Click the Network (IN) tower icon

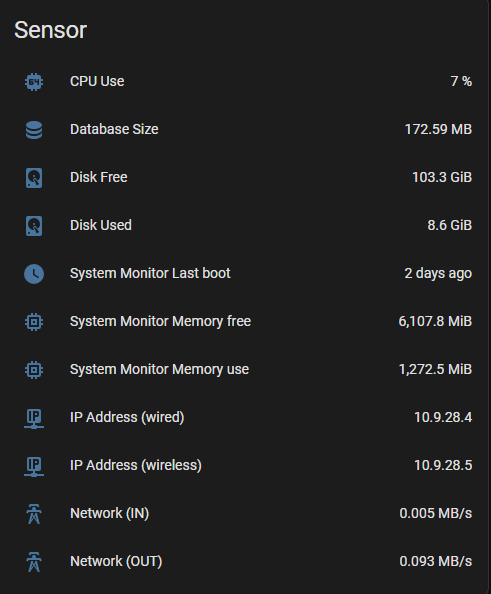(34, 514)
